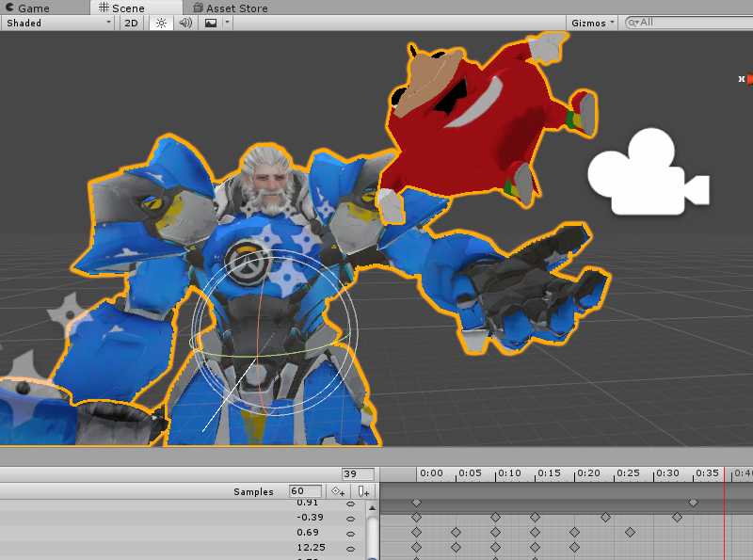
Task: Toggle scene audio speaker icon
Action: (x=184, y=23)
